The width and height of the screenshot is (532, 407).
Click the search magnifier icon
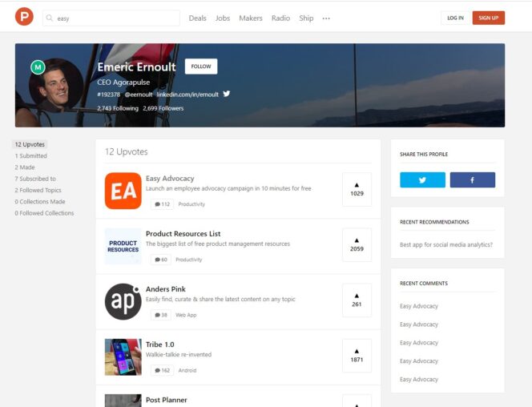click(50, 18)
